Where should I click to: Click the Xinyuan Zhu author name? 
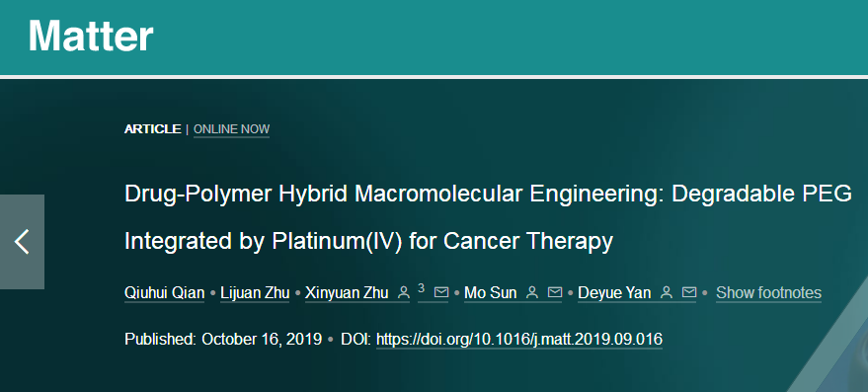tap(347, 293)
